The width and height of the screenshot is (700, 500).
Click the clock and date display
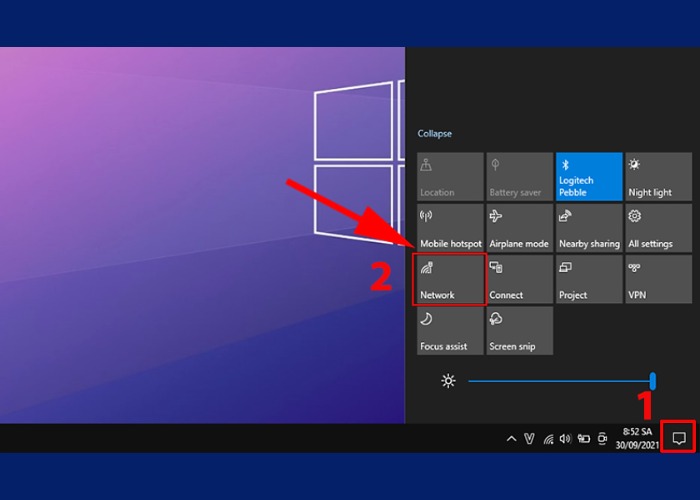point(636,438)
